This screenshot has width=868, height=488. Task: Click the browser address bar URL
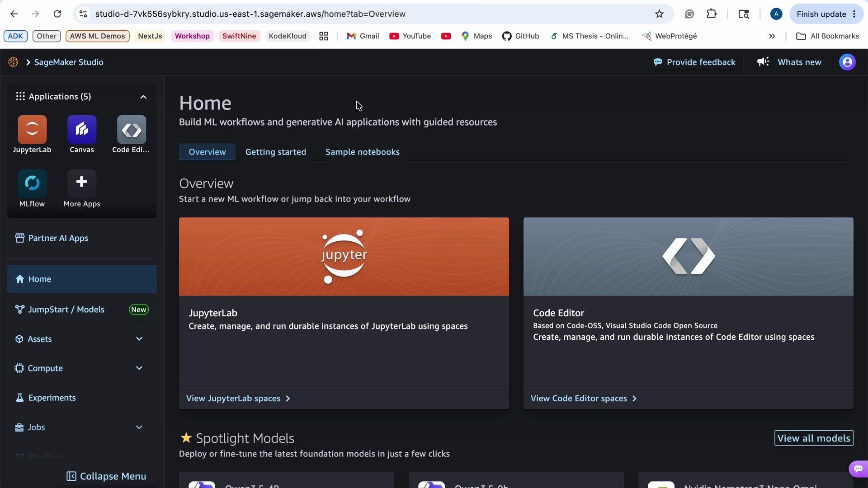pyautogui.click(x=250, y=14)
